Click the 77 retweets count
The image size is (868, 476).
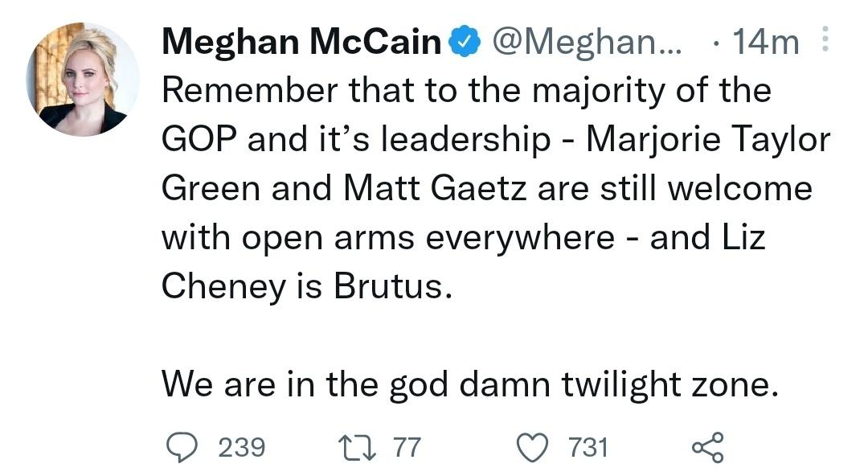tap(407, 447)
